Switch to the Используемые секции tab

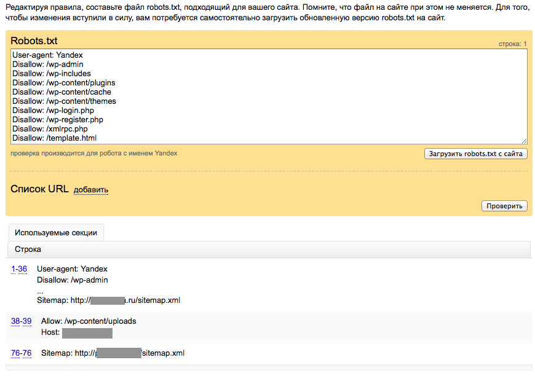[55, 233]
